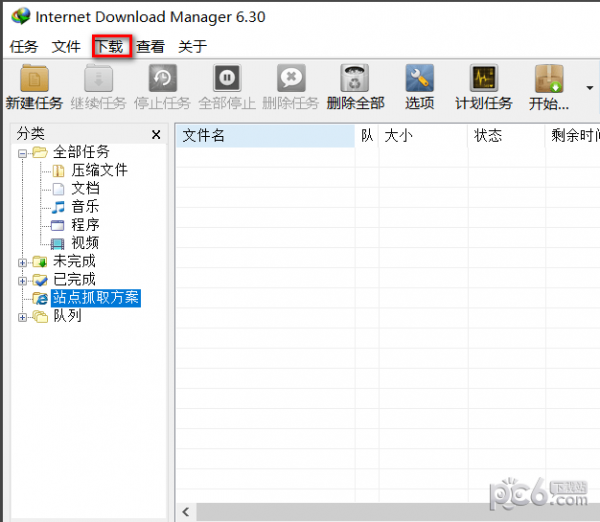The height and width of the screenshot is (522, 600).
Task: Select the highlighted 站点抓取方案 label
Action: [96, 298]
